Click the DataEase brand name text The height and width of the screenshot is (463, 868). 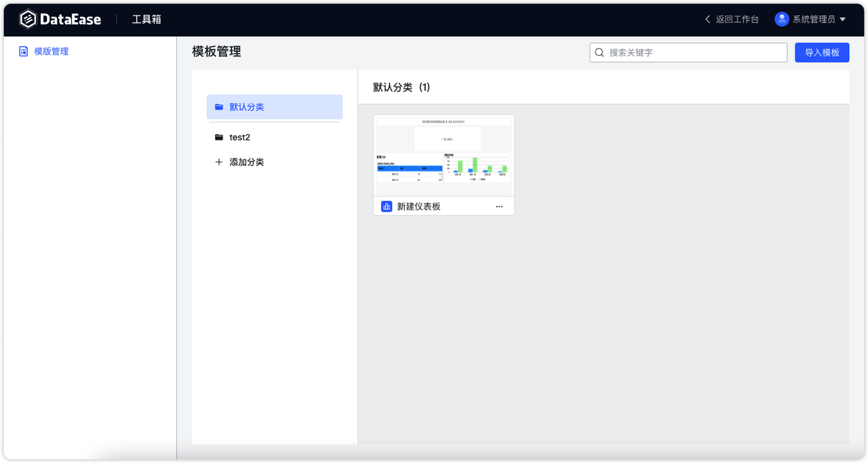point(71,20)
